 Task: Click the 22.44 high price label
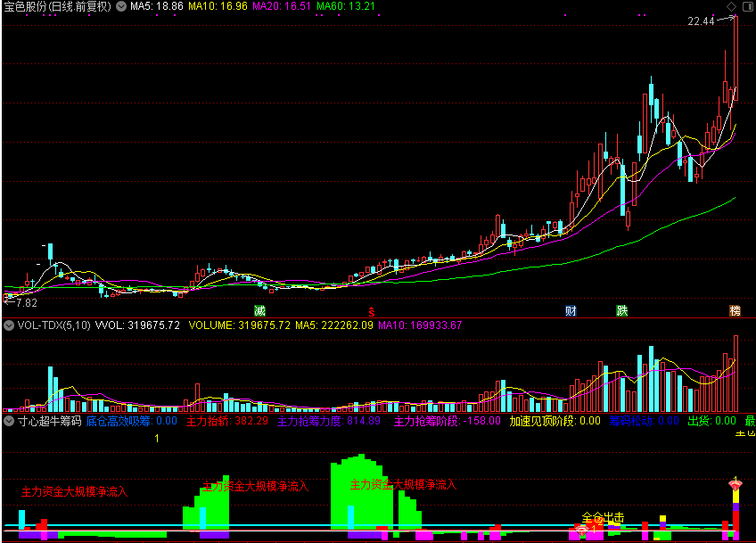pos(701,21)
